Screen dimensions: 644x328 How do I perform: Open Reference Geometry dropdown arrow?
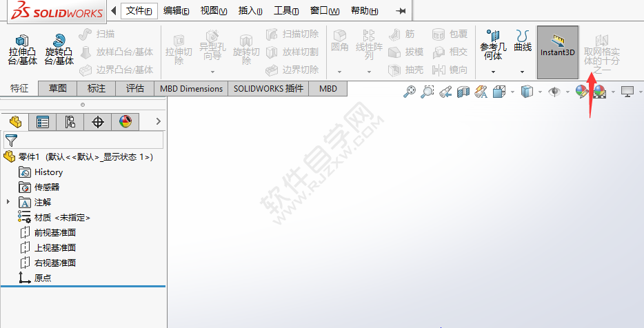(x=493, y=72)
